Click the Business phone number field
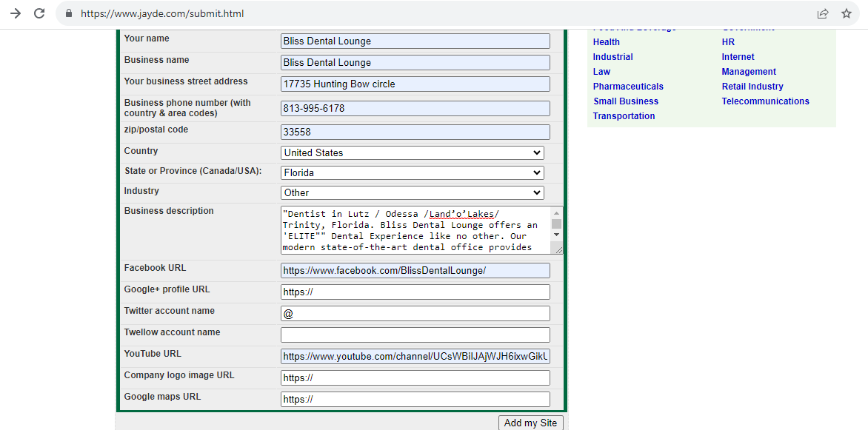Viewport: 868px width, 430px height. pyautogui.click(x=415, y=109)
